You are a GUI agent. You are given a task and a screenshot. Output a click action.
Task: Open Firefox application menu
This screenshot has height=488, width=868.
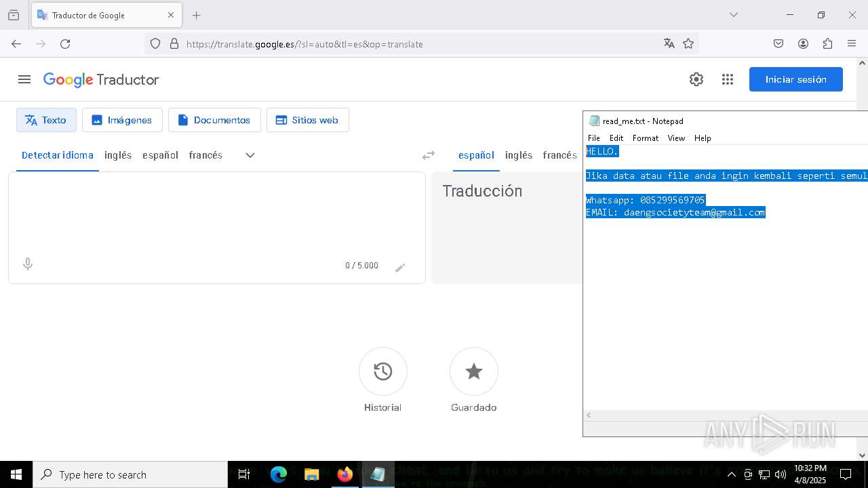pos(852,44)
